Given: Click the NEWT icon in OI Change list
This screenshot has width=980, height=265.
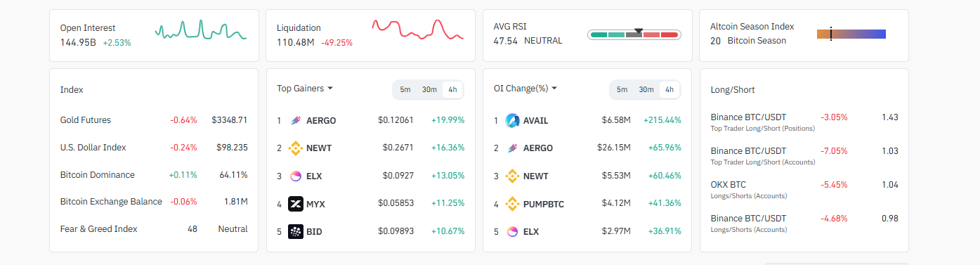Looking at the screenshot, I should pos(512,176).
